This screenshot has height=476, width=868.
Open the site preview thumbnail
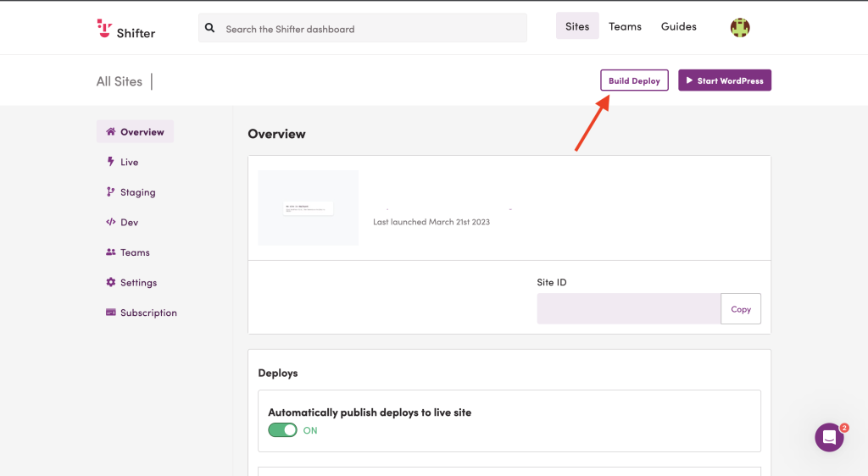(x=309, y=208)
